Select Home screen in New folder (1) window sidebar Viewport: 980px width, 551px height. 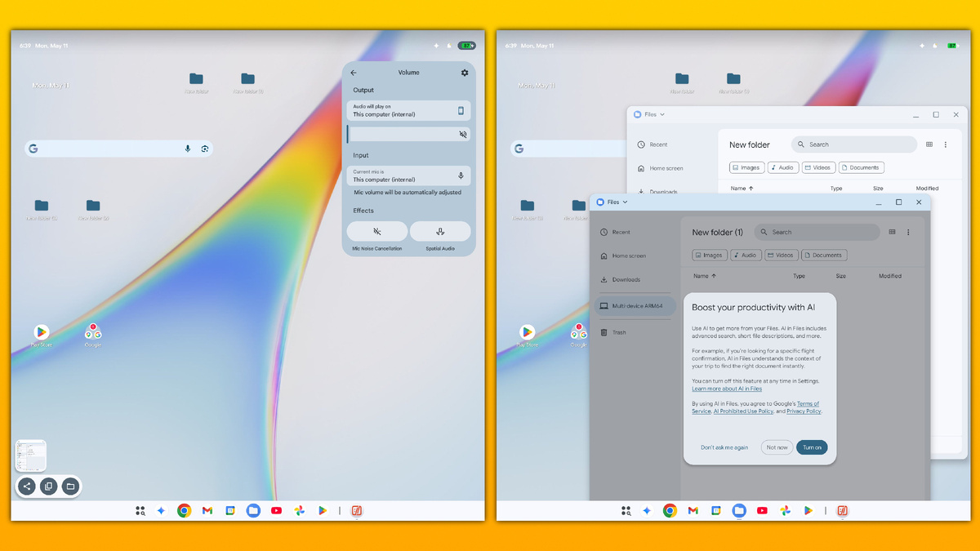tap(623, 256)
